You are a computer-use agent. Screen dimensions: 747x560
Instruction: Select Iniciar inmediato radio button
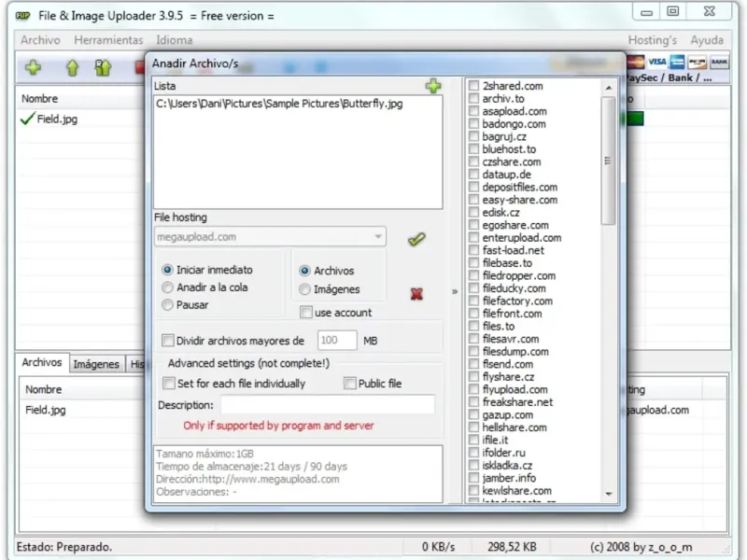click(167, 270)
